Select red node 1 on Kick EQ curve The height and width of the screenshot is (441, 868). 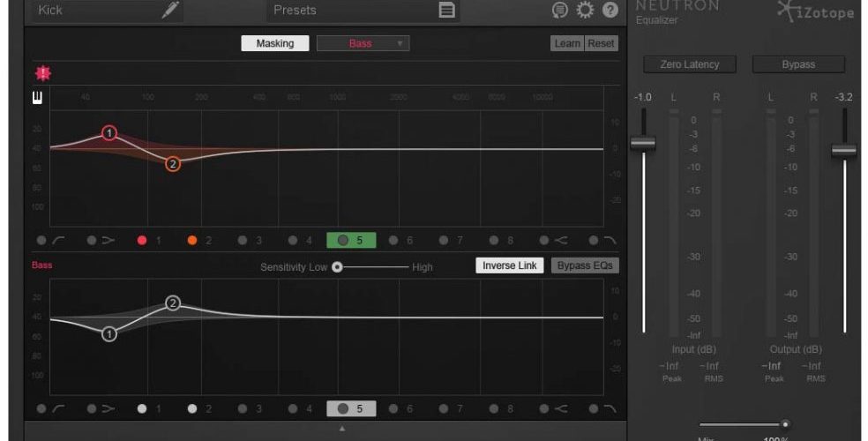(x=109, y=133)
